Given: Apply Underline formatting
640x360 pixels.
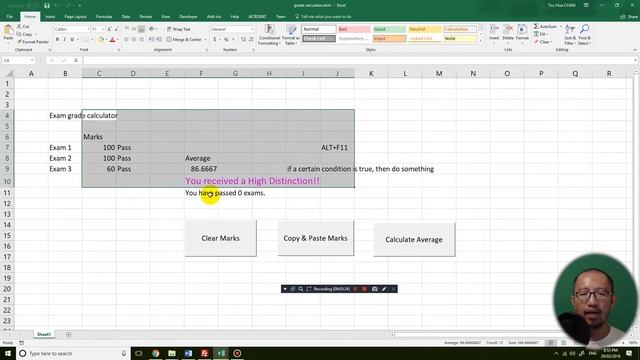Looking at the screenshot, I should pyautogui.click(x=72, y=40).
